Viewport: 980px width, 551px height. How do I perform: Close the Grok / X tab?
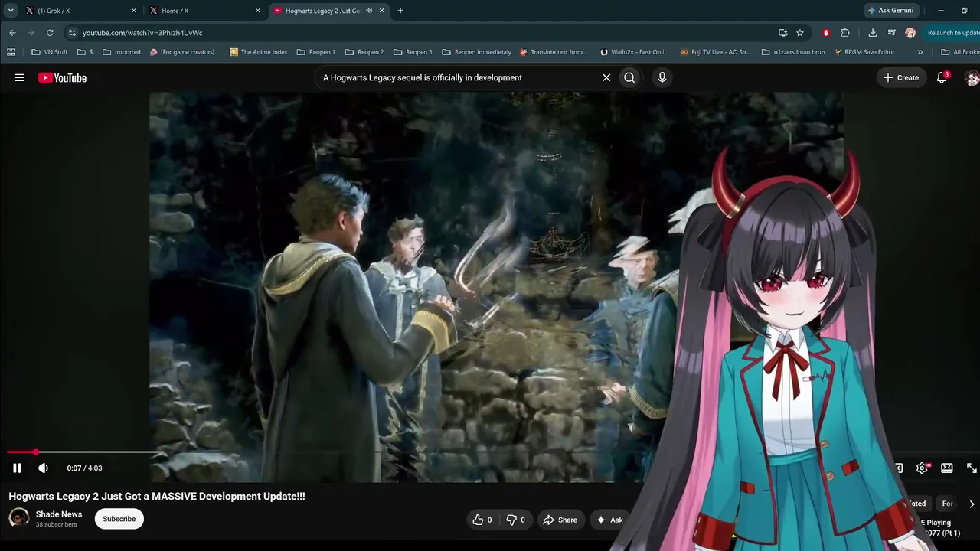point(134,11)
